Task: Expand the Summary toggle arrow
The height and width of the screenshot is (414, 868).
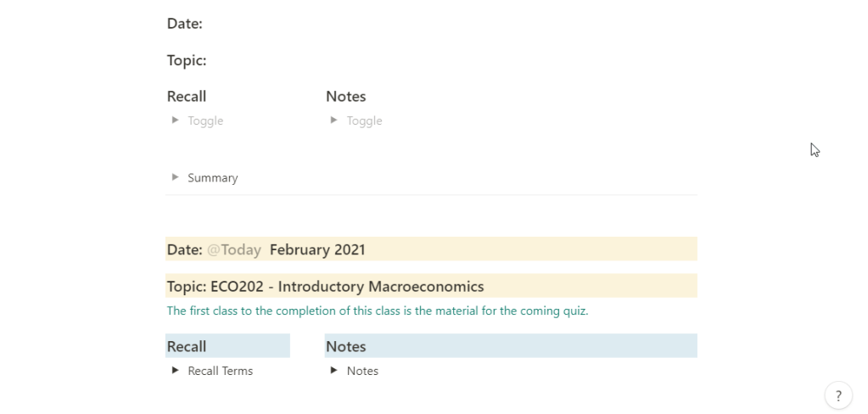Action: [175, 177]
